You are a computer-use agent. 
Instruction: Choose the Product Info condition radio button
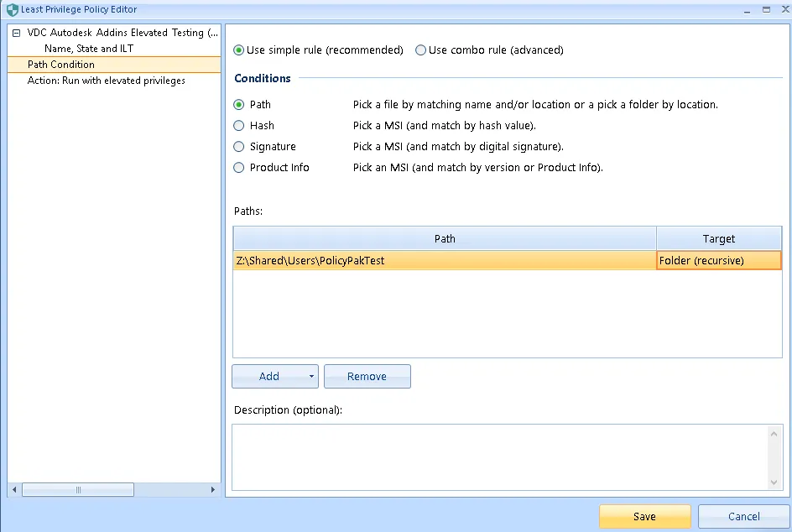(239, 168)
